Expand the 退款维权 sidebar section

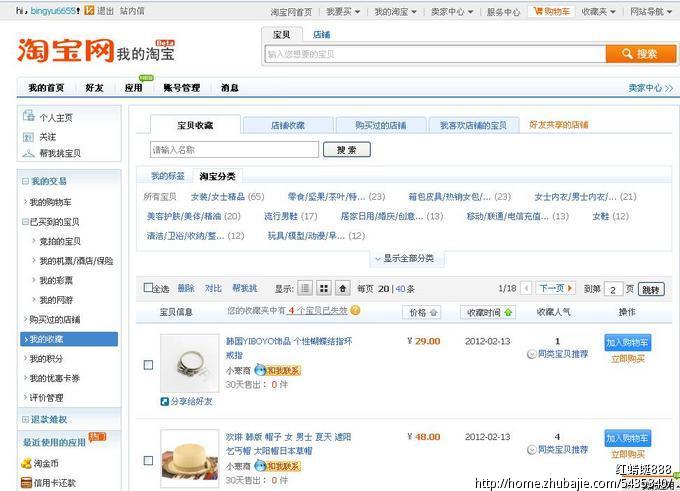coord(26,419)
